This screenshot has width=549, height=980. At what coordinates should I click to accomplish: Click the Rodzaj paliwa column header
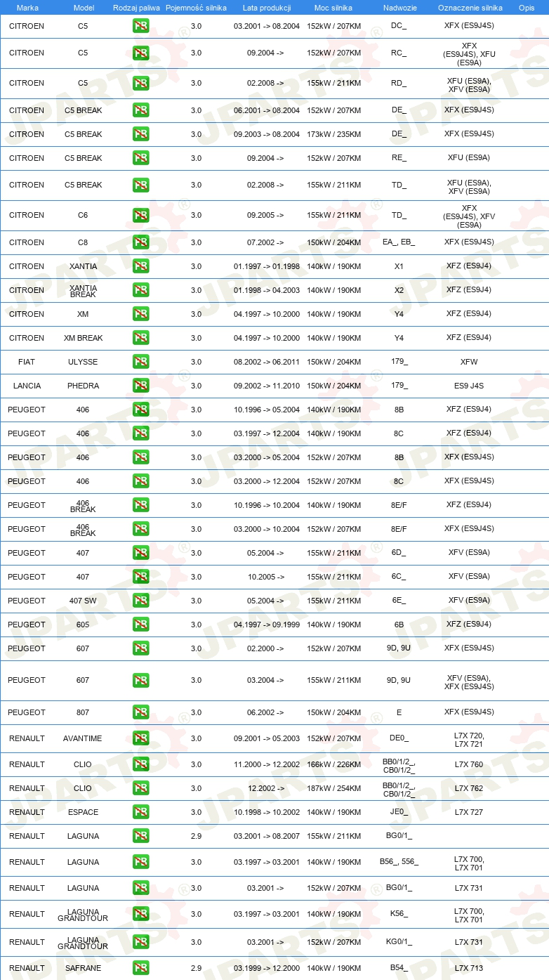click(x=136, y=8)
